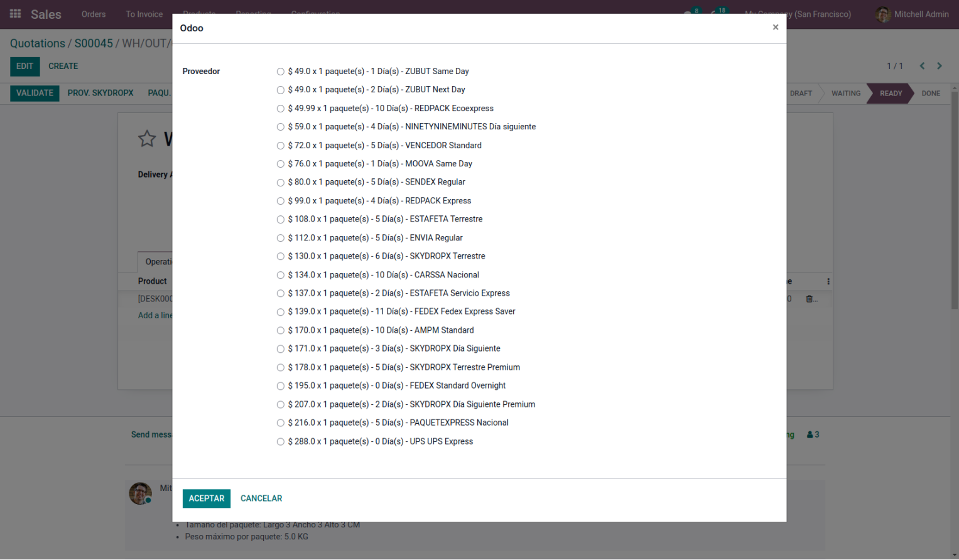Select ESTAFETA Servicio Express option

tap(281, 293)
